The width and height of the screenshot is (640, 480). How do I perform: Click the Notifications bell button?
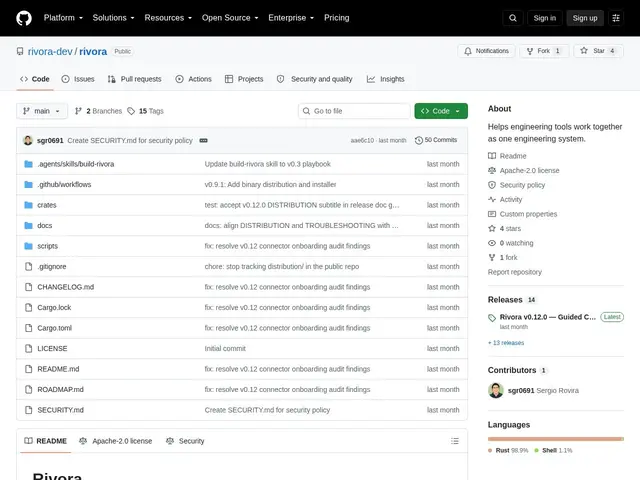[x=486, y=51]
